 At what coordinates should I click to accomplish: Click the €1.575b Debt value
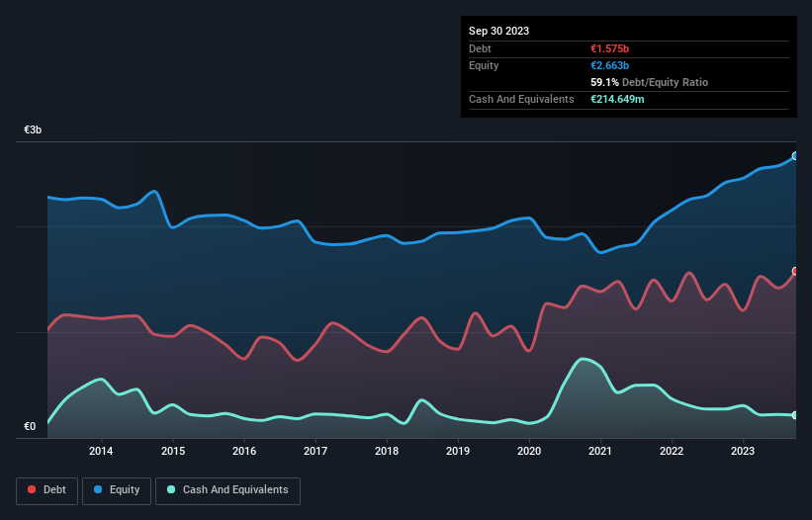(609, 48)
